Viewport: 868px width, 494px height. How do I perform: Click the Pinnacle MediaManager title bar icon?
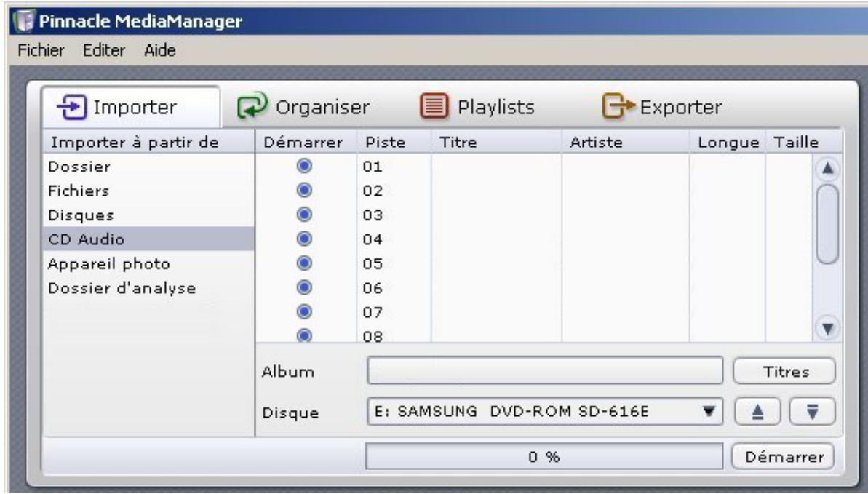(x=24, y=22)
